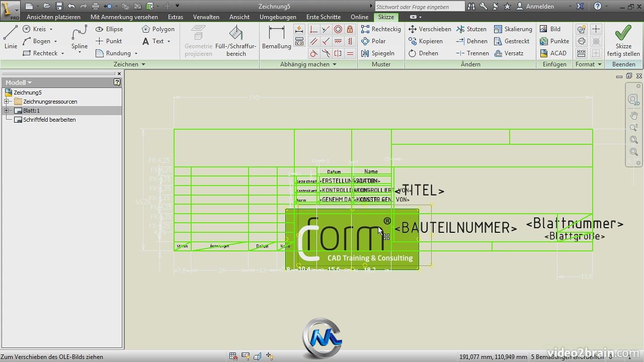
Task: Click Verschieben move command
Action: [430, 29]
